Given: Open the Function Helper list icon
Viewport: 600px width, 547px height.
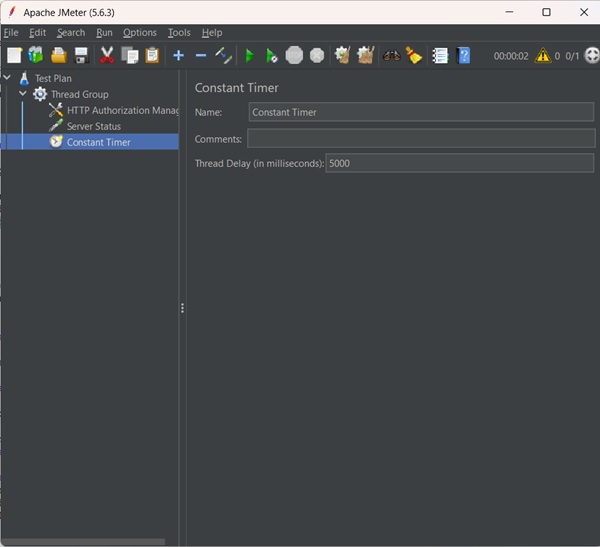Looking at the screenshot, I should click(440, 56).
